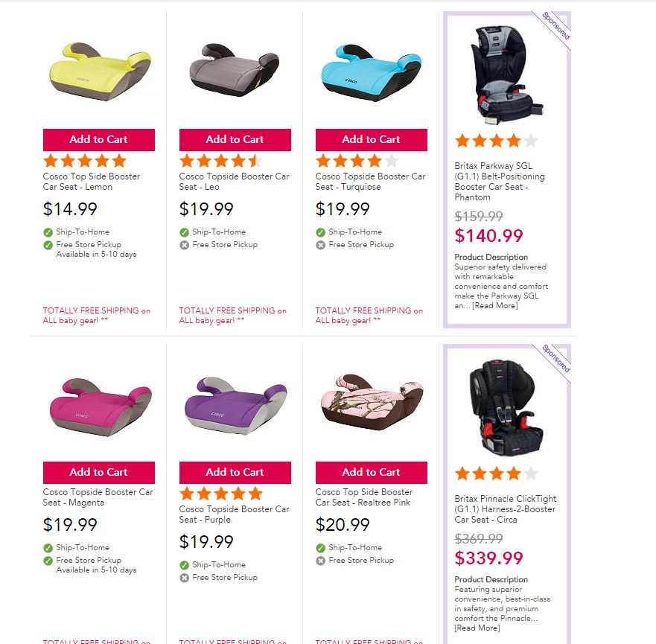Click star rating of Purple booster seat
The height and width of the screenshot is (644, 656).
tap(221, 494)
